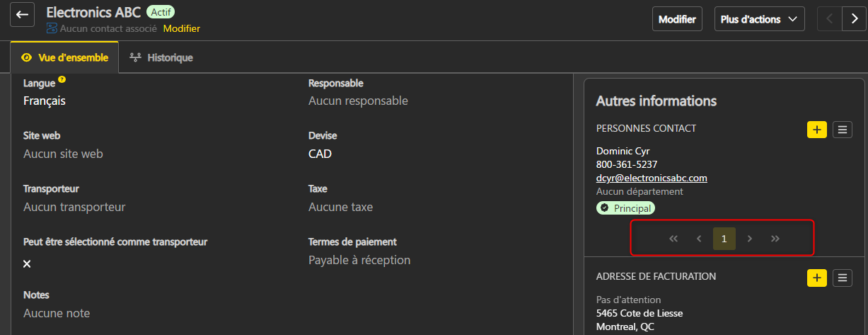This screenshot has height=335, width=868.
Task: Open the contact persons list menu
Action: pos(842,130)
